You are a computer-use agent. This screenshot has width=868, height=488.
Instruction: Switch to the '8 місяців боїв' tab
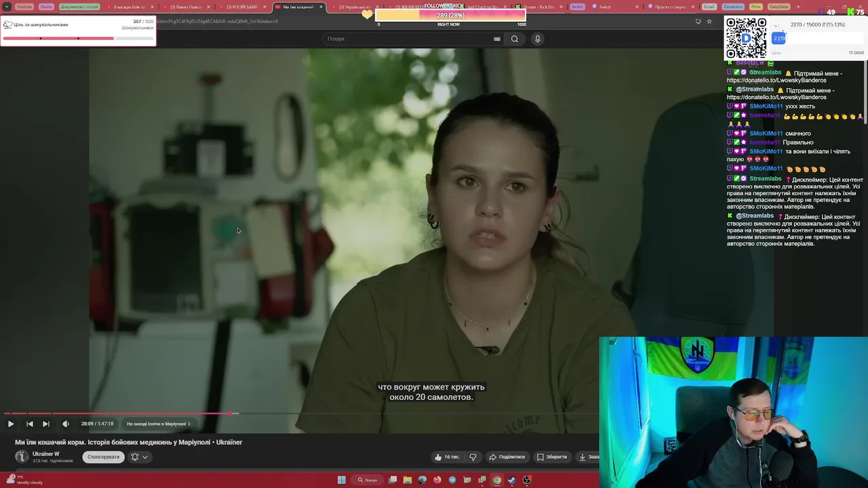pyautogui.click(x=129, y=7)
